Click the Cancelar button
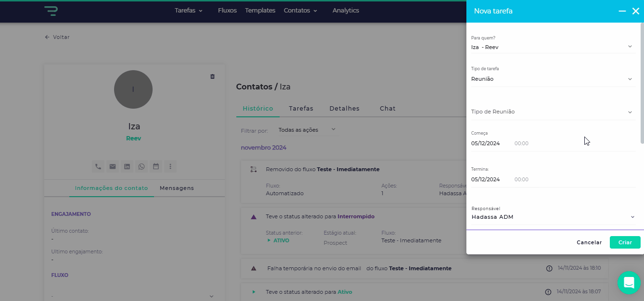The image size is (644, 301). click(589, 242)
